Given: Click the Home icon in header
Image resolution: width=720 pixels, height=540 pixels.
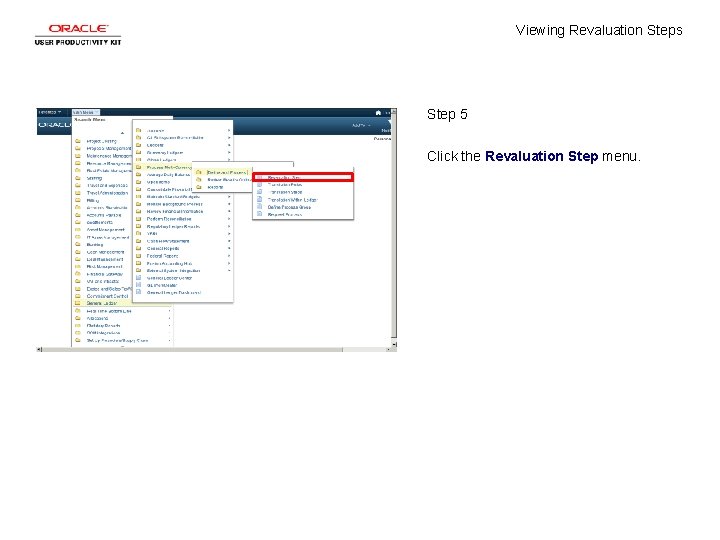Looking at the screenshot, I should pos(378,112).
